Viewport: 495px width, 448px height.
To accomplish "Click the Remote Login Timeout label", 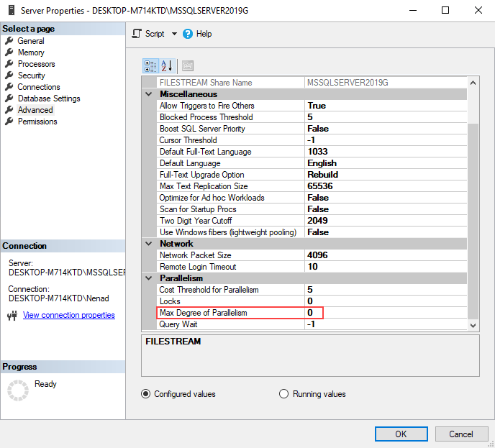I will point(198,267).
